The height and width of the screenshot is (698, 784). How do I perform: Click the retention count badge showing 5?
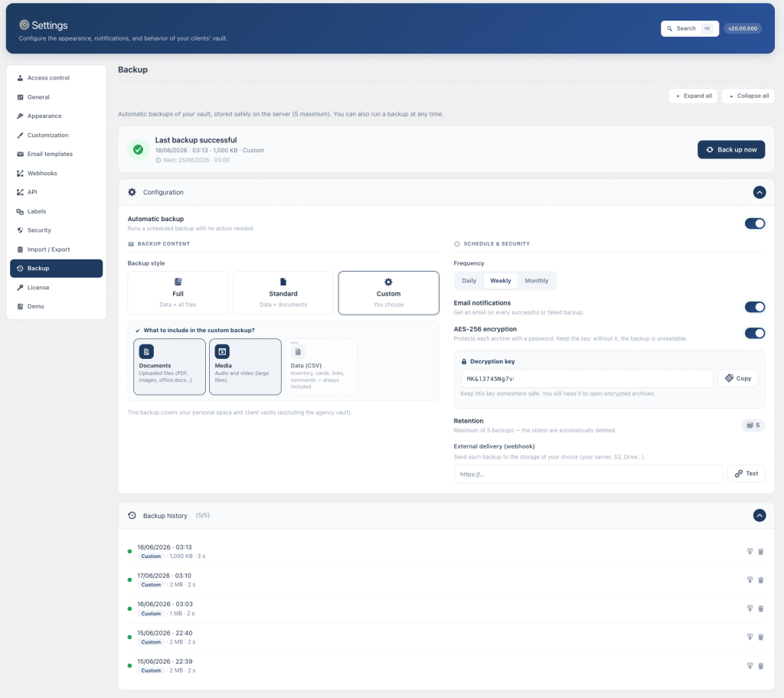pyautogui.click(x=753, y=426)
